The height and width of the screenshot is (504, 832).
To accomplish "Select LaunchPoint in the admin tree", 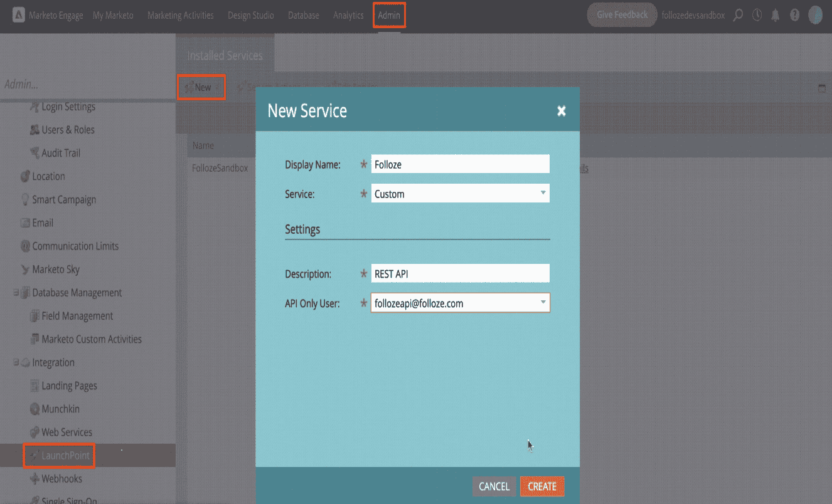I will (x=65, y=456).
